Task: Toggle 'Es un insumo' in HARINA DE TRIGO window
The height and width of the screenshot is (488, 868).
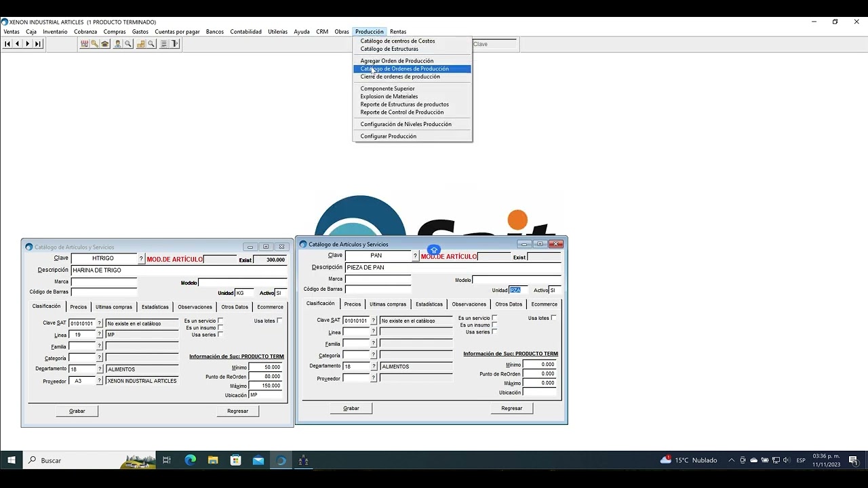Action: pyautogui.click(x=220, y=327)
